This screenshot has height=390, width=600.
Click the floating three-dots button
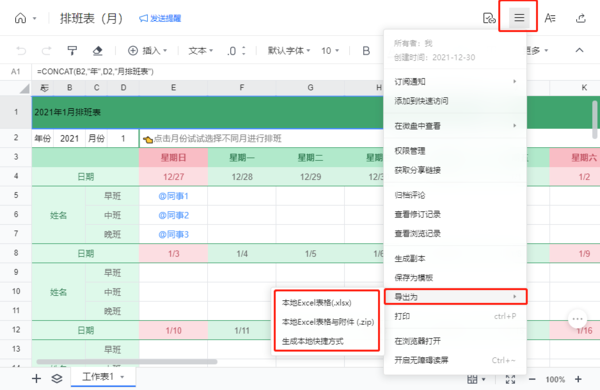pos(577,318)
